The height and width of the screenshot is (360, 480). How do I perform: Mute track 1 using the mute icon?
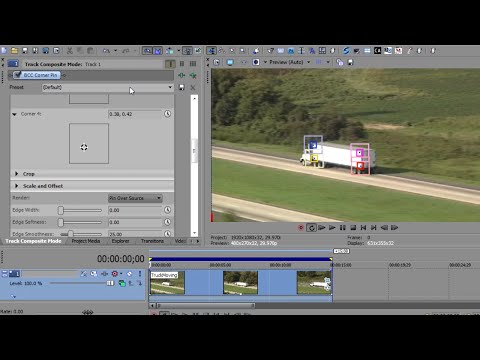tap(129, 274)
